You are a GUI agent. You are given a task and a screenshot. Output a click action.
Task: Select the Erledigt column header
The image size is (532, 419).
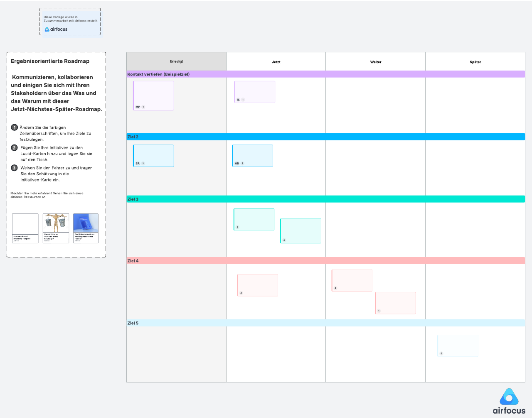176,61
